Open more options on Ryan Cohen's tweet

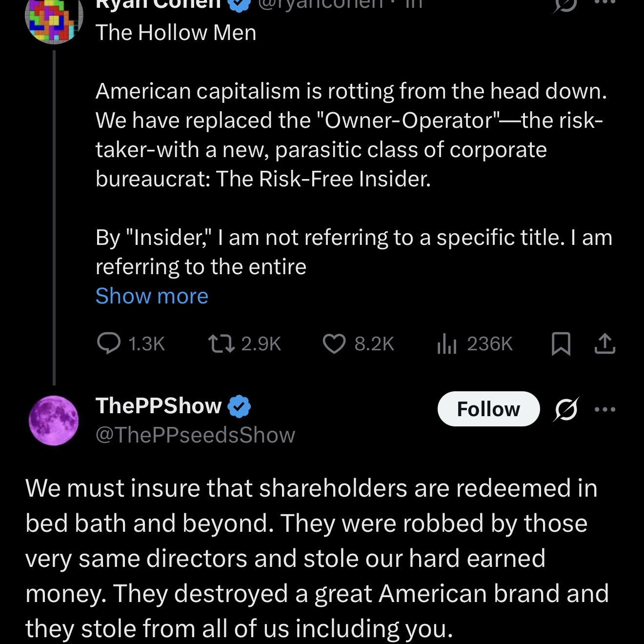click(x=605, y=2)
